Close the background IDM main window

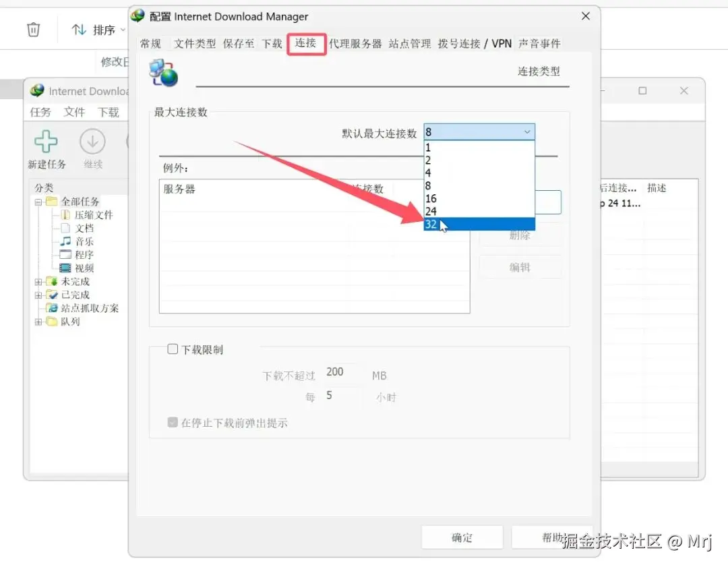pyautogui.click(x=684, y=90)
